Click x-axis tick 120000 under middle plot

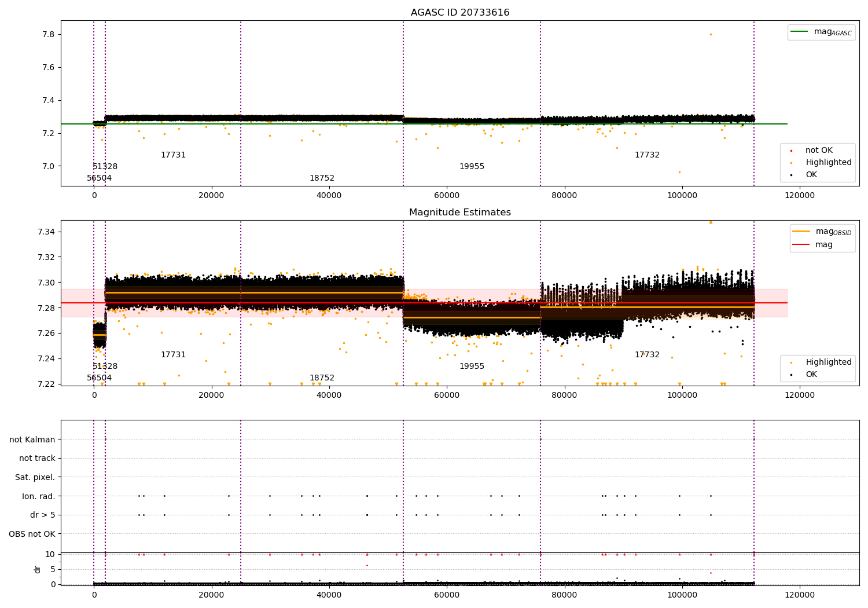tap(800, 395)
